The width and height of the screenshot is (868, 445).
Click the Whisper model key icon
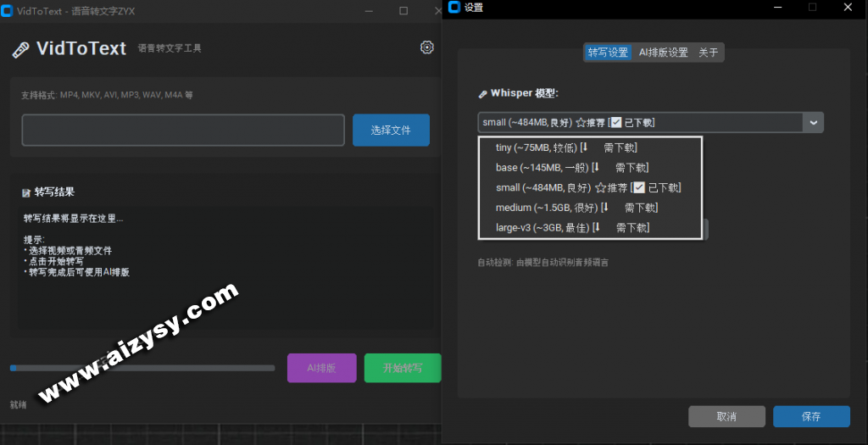click(482, 94)
